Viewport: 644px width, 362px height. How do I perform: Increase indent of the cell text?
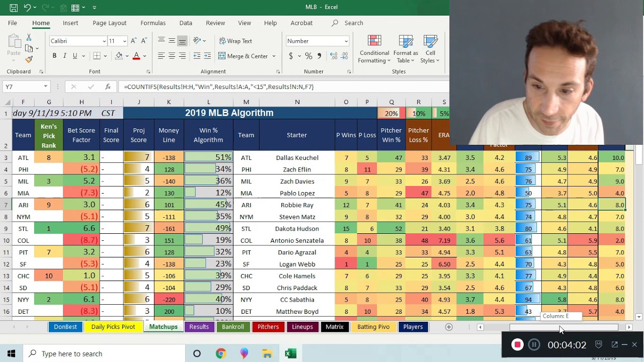click(x=208, y=56)
